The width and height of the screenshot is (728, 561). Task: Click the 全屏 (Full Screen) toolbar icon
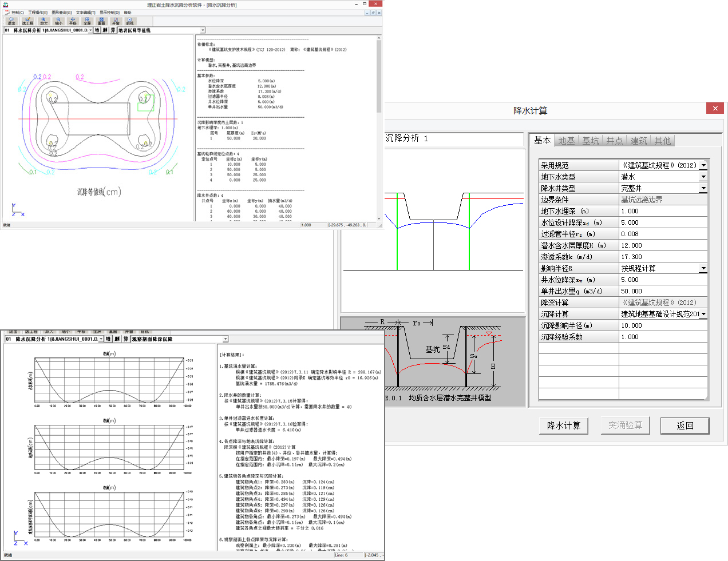tap(87, 21)
